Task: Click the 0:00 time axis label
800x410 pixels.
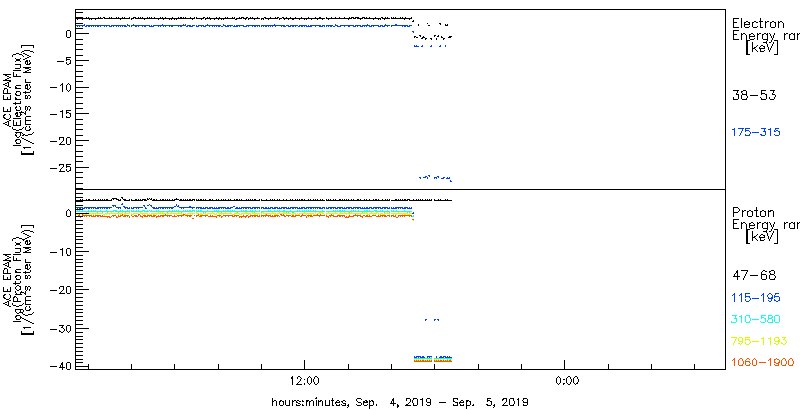Action: 566,380
